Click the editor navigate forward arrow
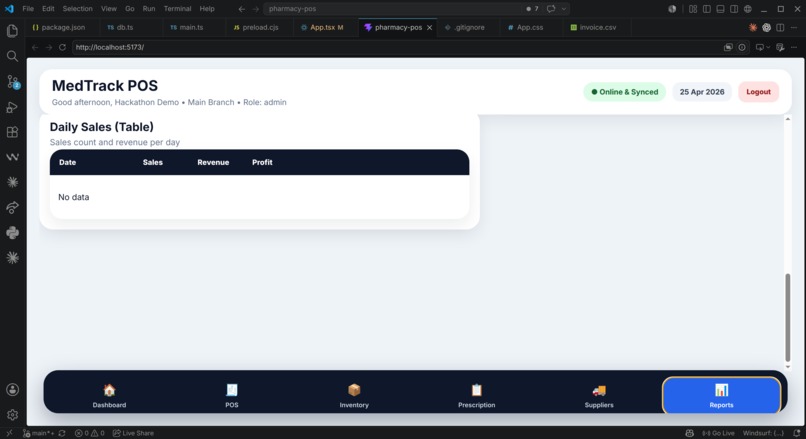Screen dimensions: 806x439 (x=255, y=9)
